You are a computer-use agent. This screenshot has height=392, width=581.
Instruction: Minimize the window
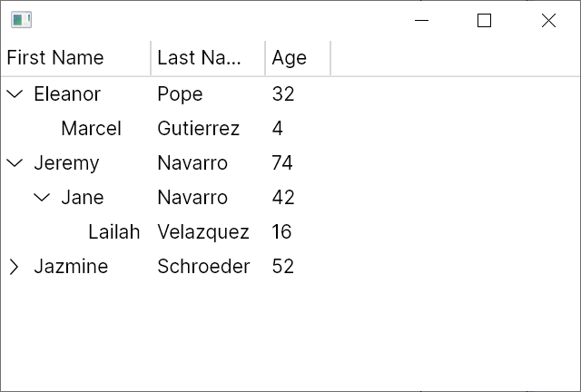pyautogui.click(x=420, y=21)
